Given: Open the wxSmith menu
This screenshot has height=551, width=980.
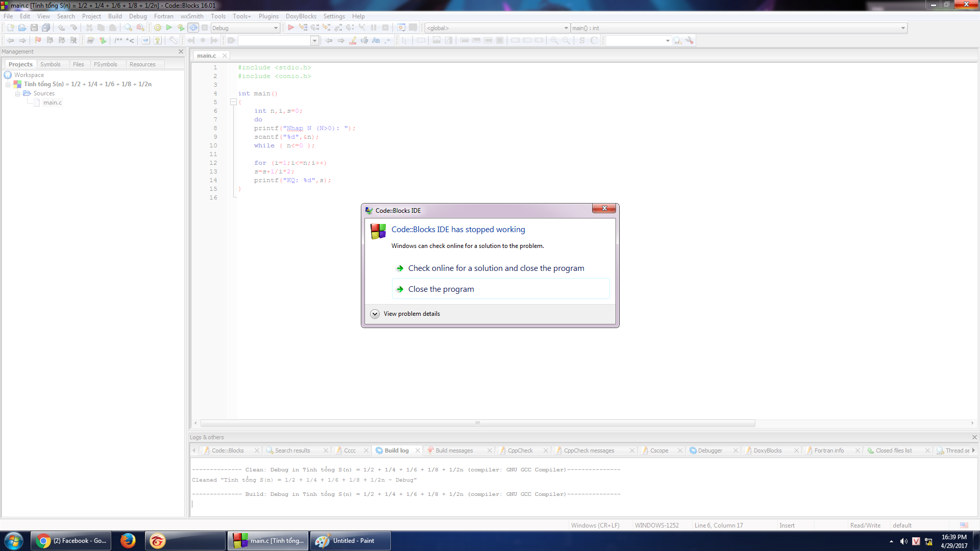Looking at the screenshot, I should click(x=192, y=16).
